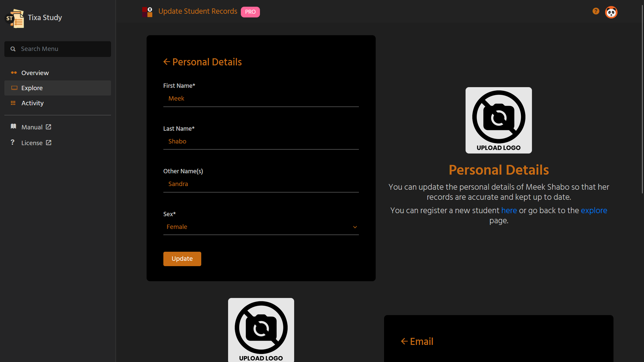Click the PRO badge
The image size is (644, 362).
click(x=250, y=12)
